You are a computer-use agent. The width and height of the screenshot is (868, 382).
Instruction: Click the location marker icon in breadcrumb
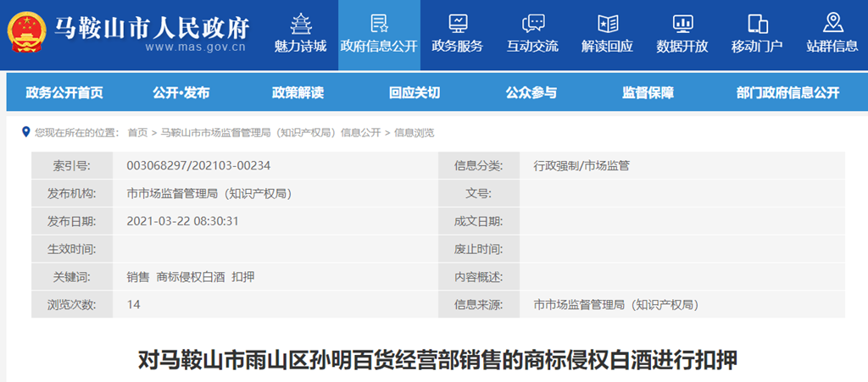click(25, 132)
